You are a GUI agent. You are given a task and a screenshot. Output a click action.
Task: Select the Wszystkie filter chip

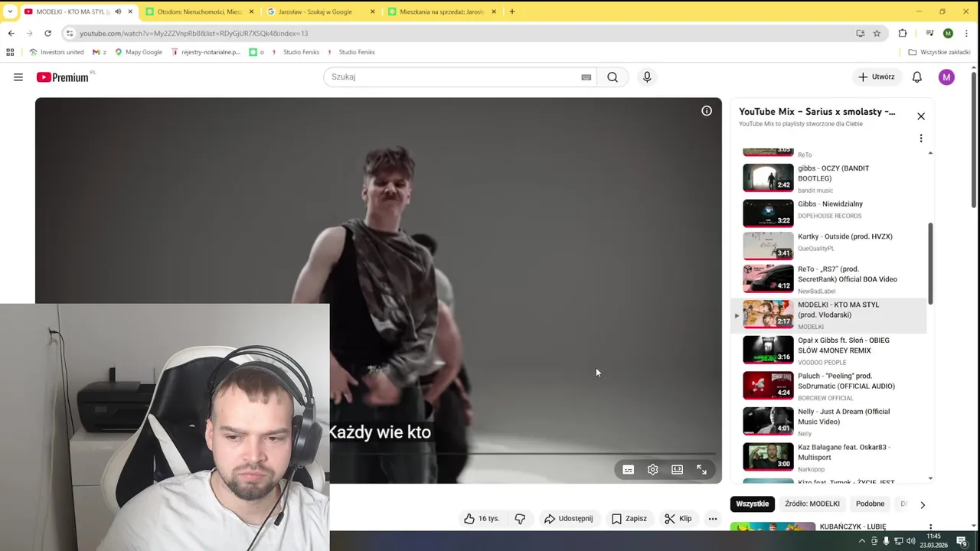[753, 504]
